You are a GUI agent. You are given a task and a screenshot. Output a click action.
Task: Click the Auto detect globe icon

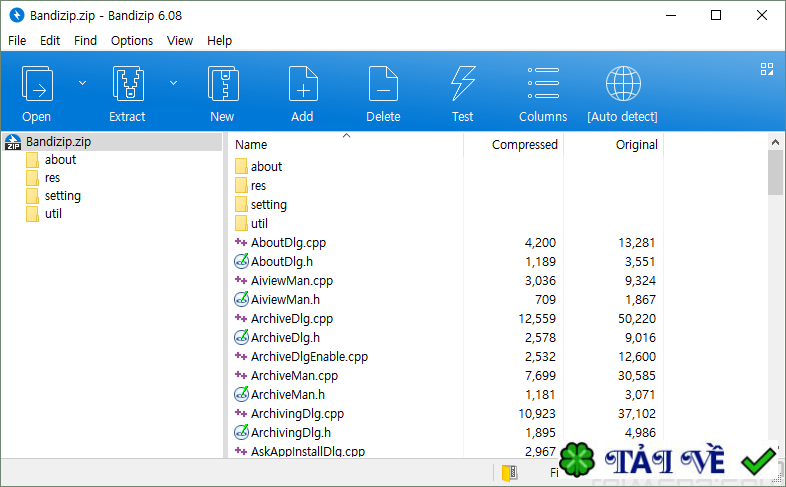[x=622, y=85]
